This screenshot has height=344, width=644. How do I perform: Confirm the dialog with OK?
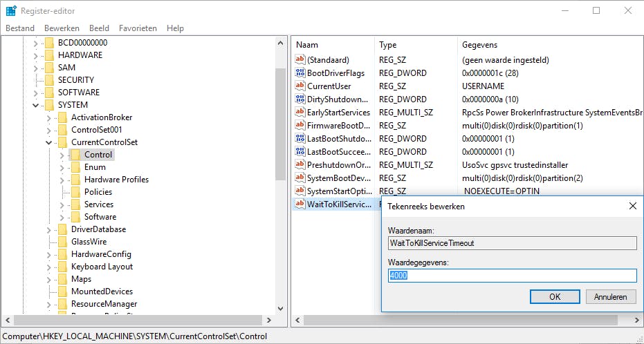pos(555,297)
